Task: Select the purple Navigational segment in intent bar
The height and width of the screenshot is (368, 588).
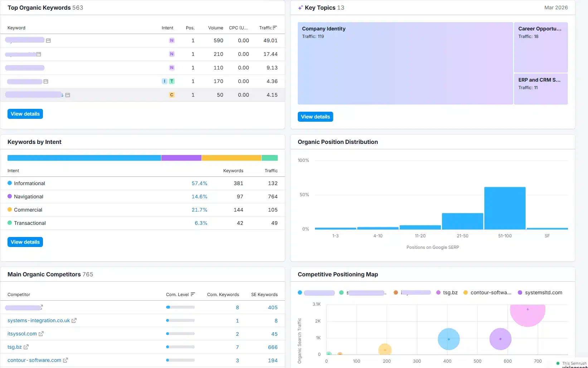Action: point(181,158)
